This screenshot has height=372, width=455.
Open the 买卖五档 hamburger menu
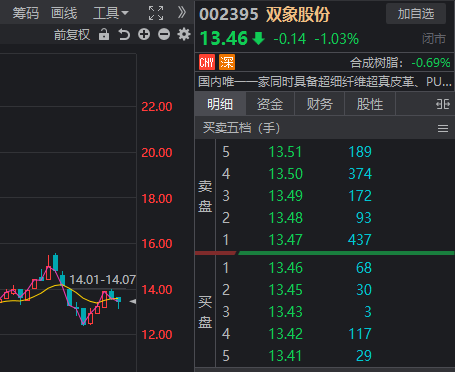pyautogui.click(x=443, y=128)
